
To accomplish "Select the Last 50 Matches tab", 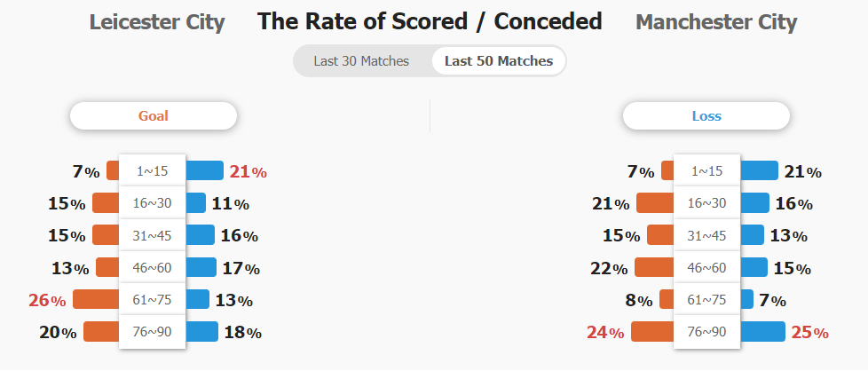I will 499,61.
